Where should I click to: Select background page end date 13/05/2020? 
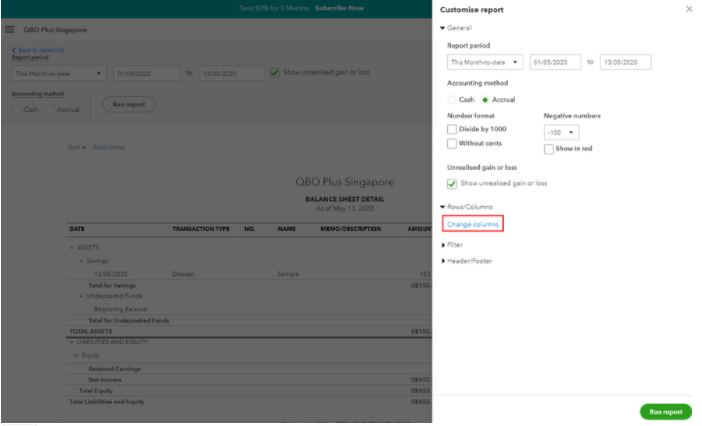[231, 73]
